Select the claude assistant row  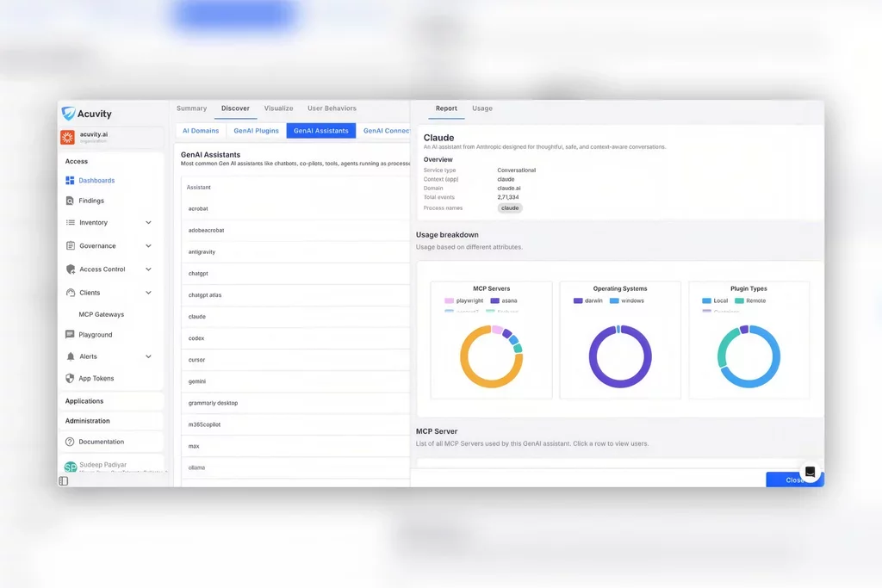click(295, 317)
